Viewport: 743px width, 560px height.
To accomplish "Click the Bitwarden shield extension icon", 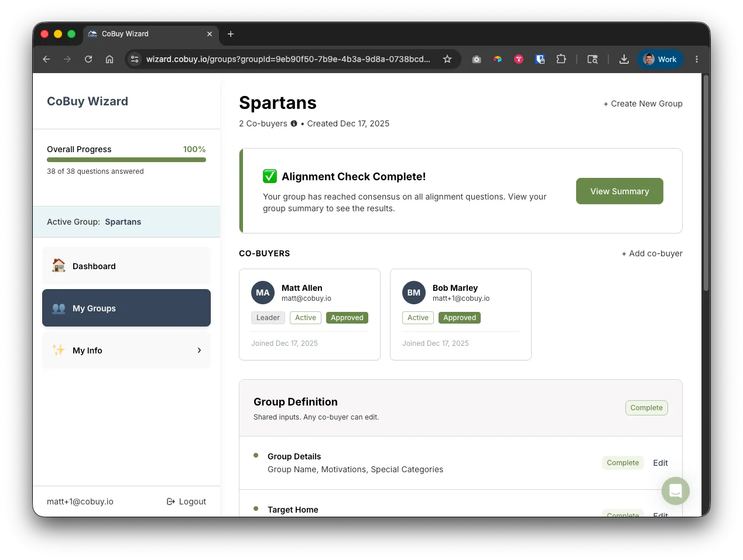I will pyautogui.click(x=540, y=59).
